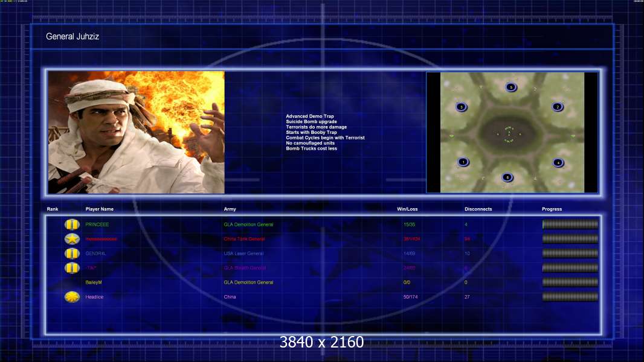Click Headlice's disconnects value 27
644x362 pixels.
[467, 297]
